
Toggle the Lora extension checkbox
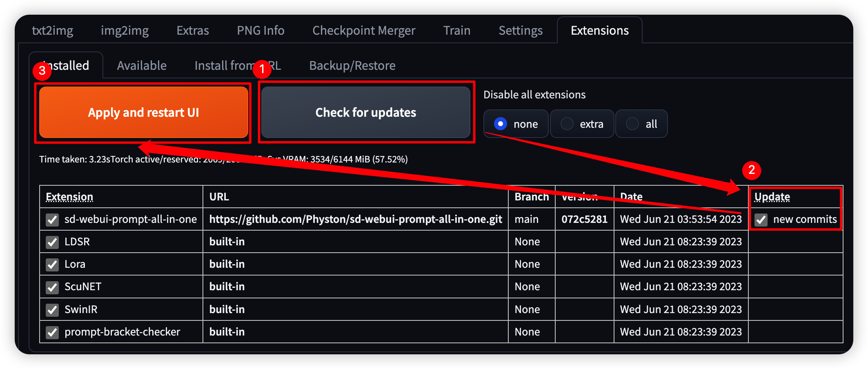[x=52, y=265]
